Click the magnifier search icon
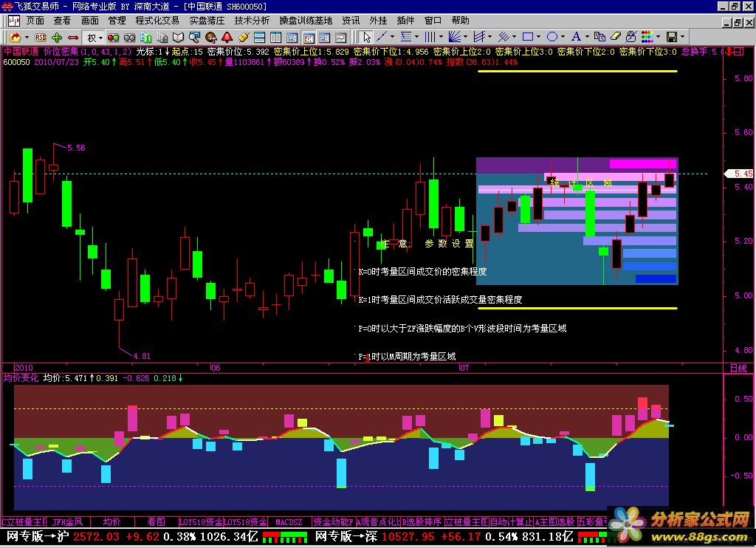This screenshot has height=548, width=756. [x=194, y=37]
